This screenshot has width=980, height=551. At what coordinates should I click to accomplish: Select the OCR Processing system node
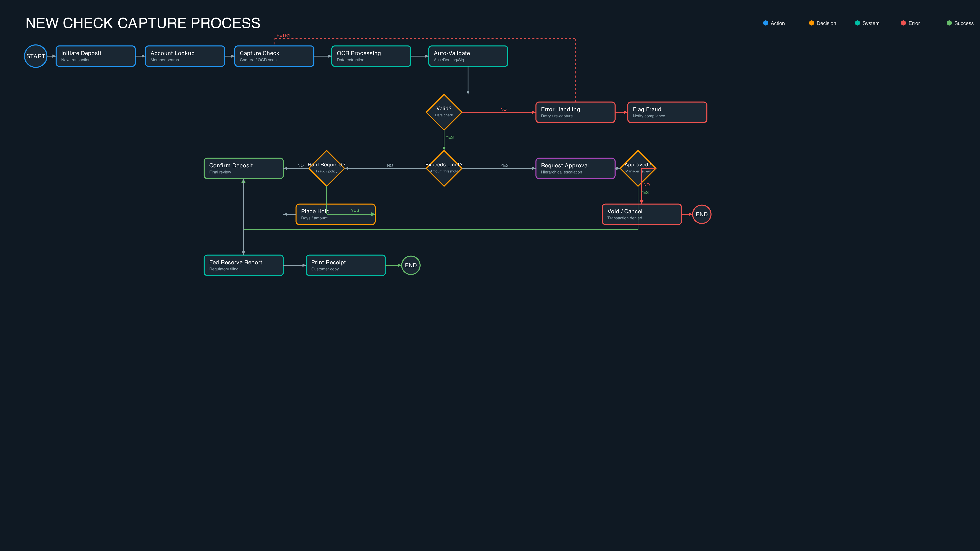371,56
